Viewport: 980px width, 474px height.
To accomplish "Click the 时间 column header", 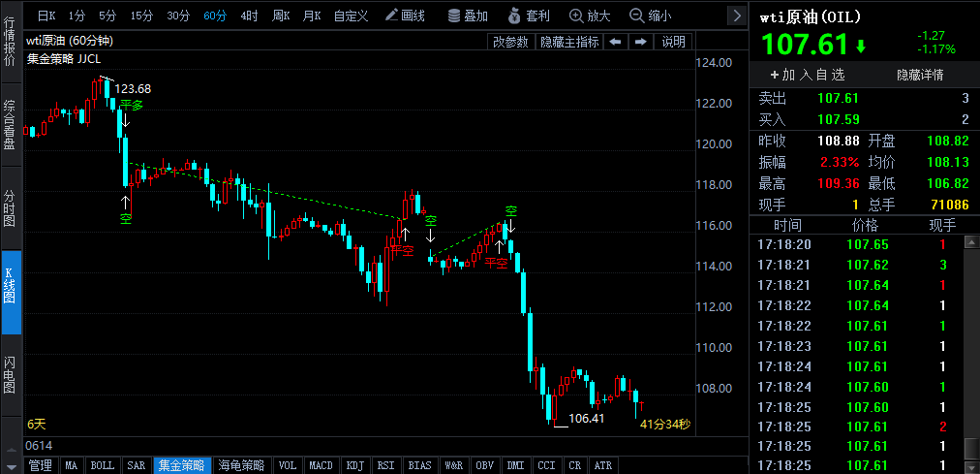I will pos(787,225).
